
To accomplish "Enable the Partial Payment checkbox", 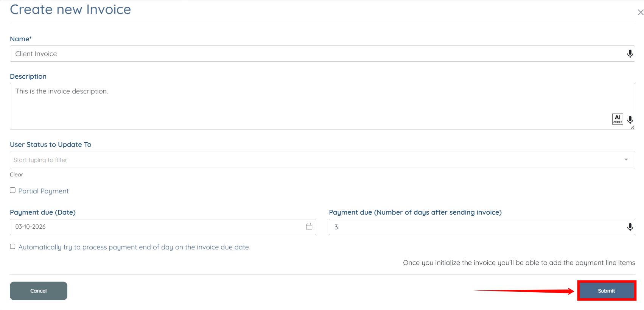I will (x=13, y=190).
